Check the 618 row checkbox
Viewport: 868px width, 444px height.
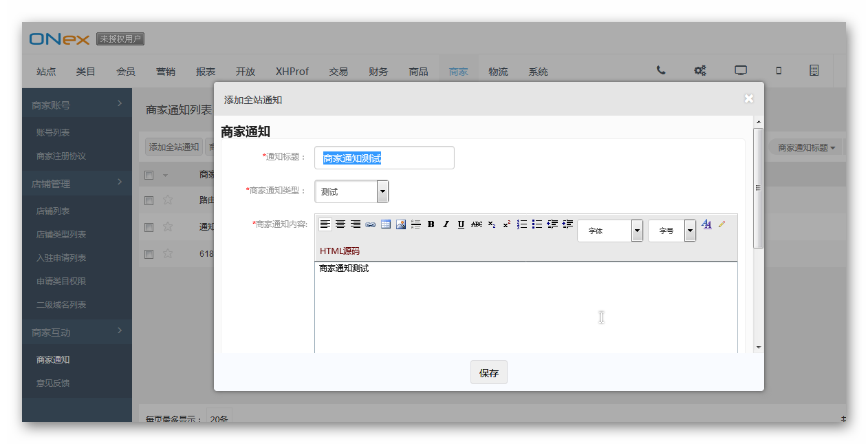coord(149,254)
